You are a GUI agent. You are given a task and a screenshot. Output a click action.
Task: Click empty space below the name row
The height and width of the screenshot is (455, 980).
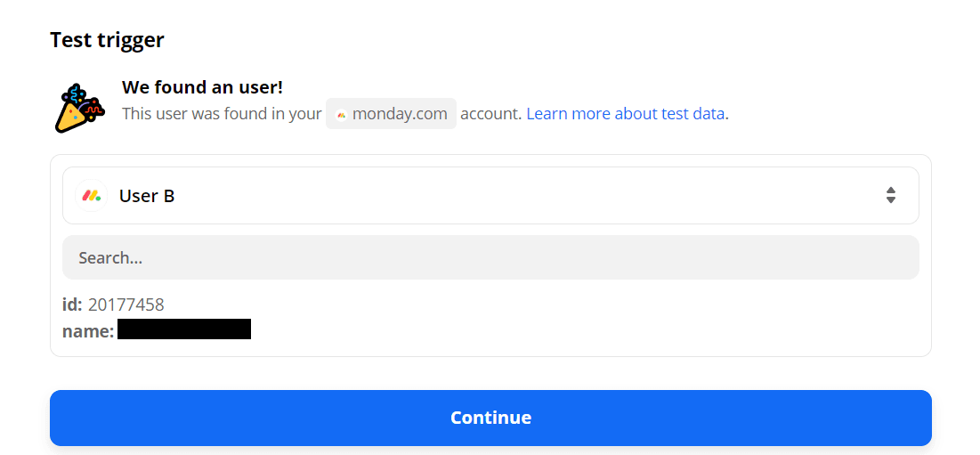point(490,348)
